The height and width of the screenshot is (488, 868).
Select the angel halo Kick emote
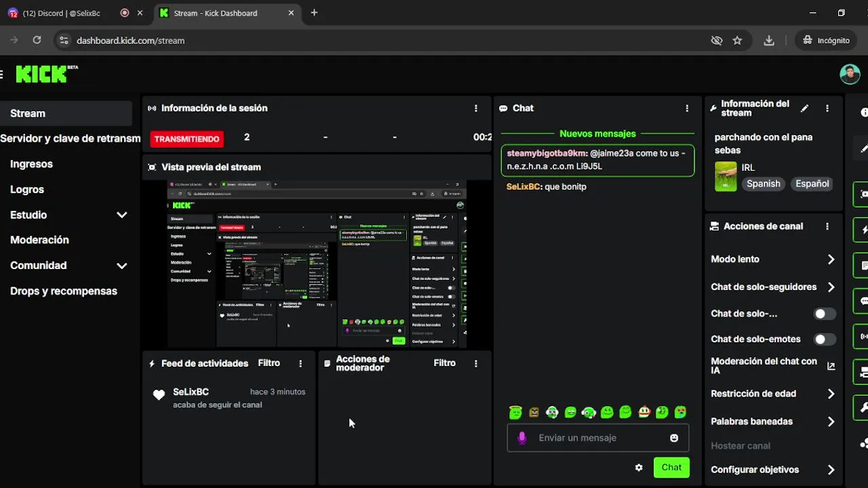click(x=515, y=412)
